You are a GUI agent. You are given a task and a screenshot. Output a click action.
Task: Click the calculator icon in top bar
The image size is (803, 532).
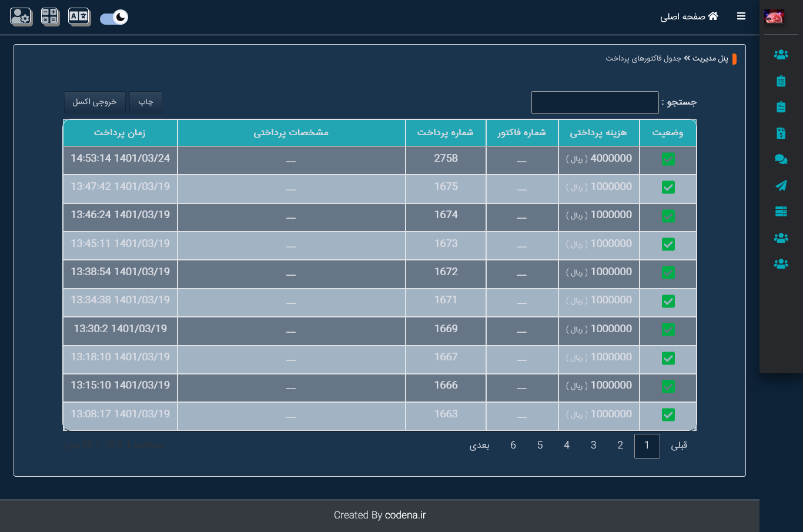pos(49,16)
